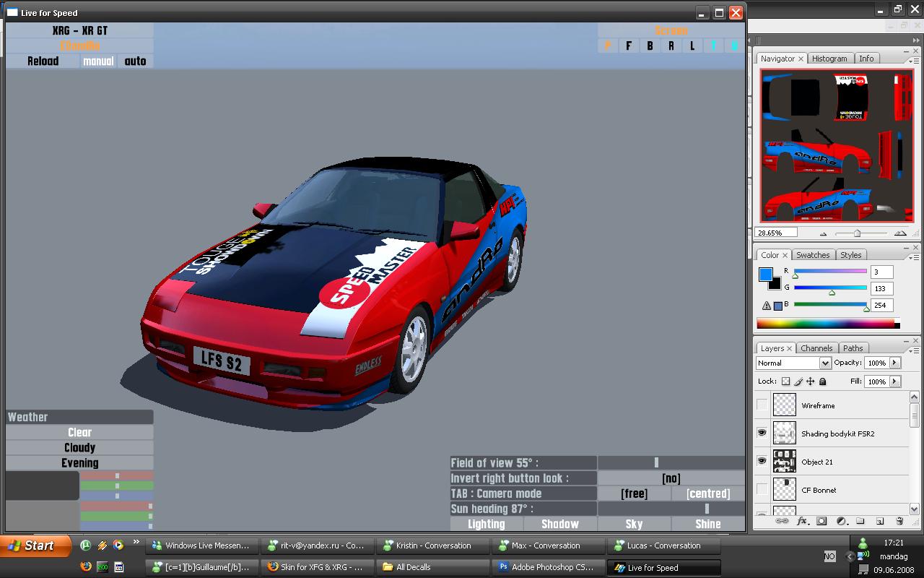Select auto reload mode in Live for Speed
Viewport: 924px width, 578px height.
(x=136, y=61)
